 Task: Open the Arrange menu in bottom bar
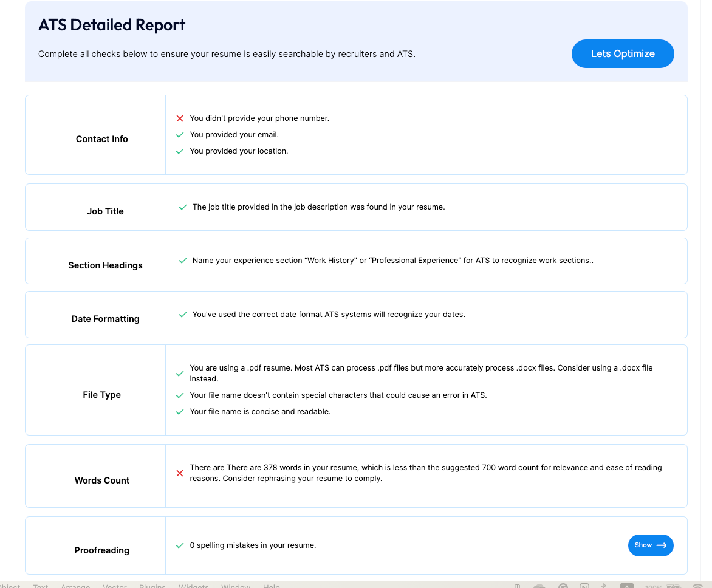(x=75, y=586)
